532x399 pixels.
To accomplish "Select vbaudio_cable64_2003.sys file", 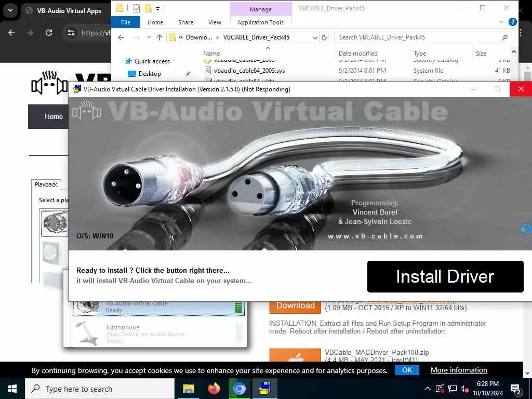I will pos(249,71).
